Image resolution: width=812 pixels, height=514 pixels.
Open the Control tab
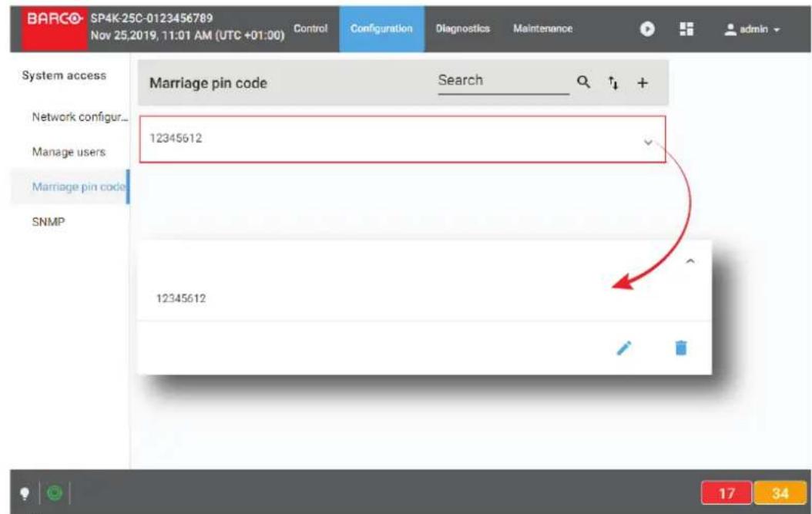(310, 29)
